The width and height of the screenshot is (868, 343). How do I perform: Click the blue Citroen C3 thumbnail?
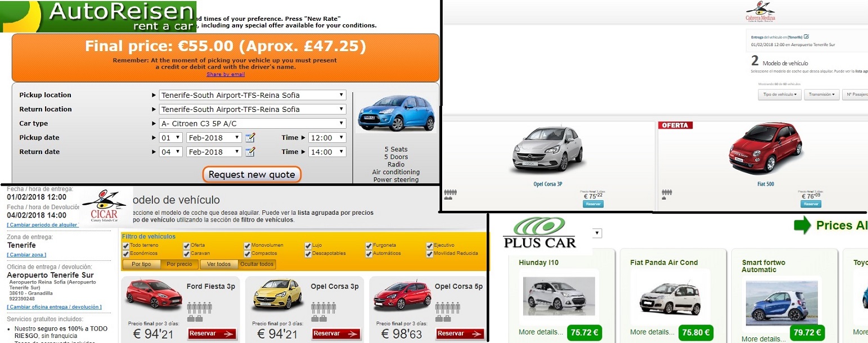pos(397,114)
